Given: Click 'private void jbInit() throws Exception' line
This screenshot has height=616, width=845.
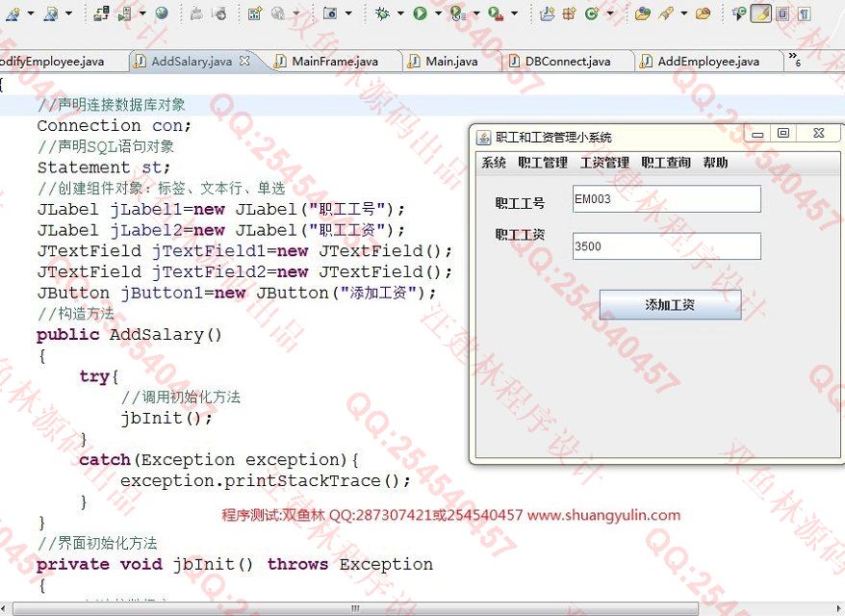Looking at the screenshot, I should [x=235, y=565].
